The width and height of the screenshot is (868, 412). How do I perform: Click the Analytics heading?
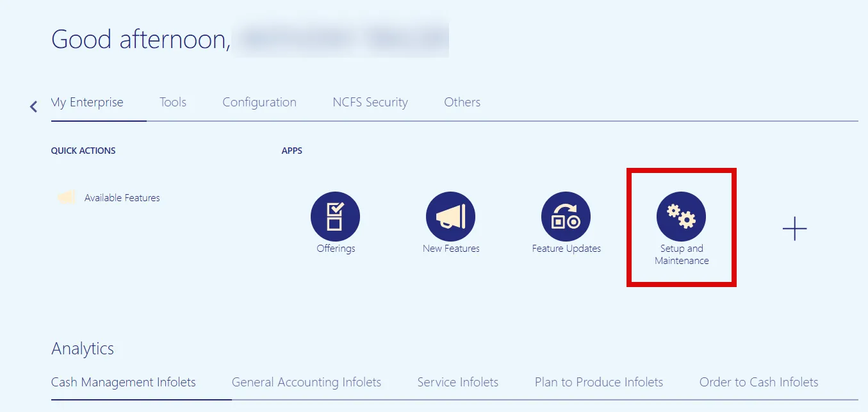point(83,349)
